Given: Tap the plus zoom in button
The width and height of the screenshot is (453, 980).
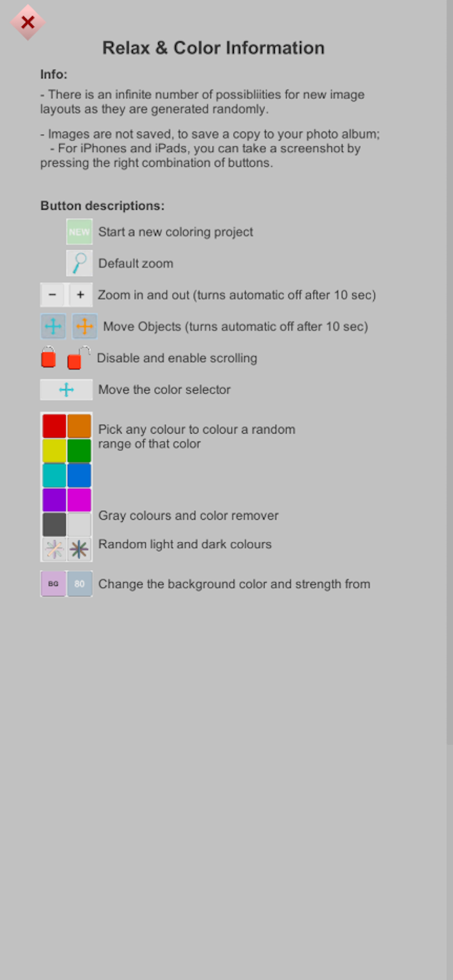Looking at the screenshot, I should point(80,294).
